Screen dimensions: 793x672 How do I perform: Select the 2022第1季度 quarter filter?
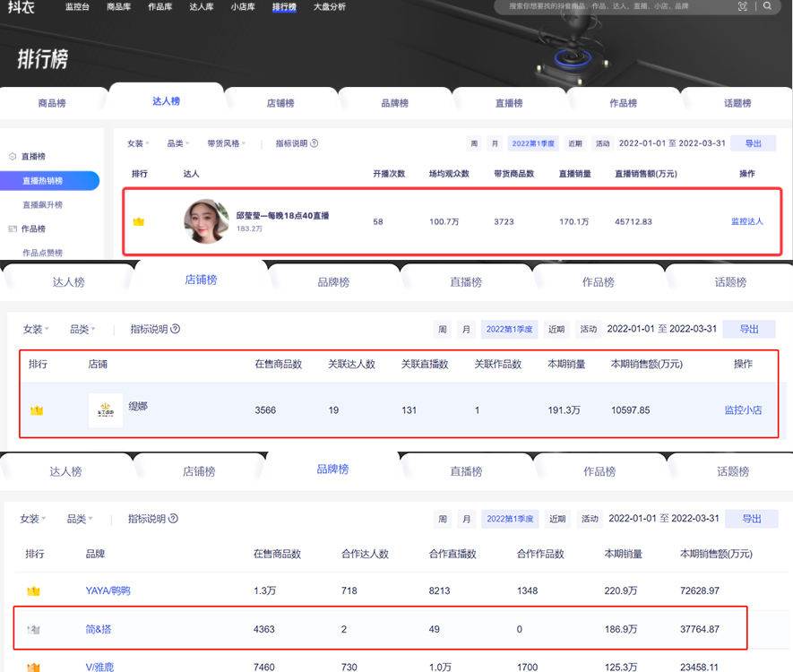pos(532,144)
